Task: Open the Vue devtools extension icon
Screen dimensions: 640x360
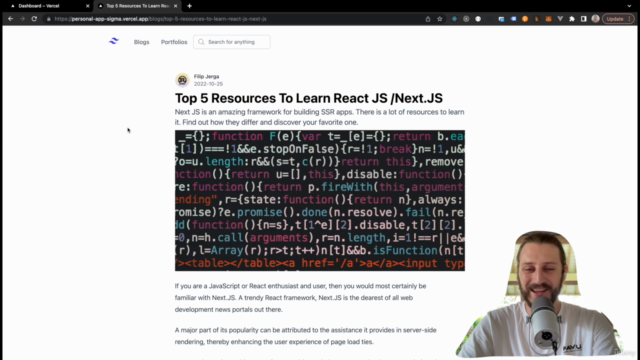Action: click(x=560, y=19)
